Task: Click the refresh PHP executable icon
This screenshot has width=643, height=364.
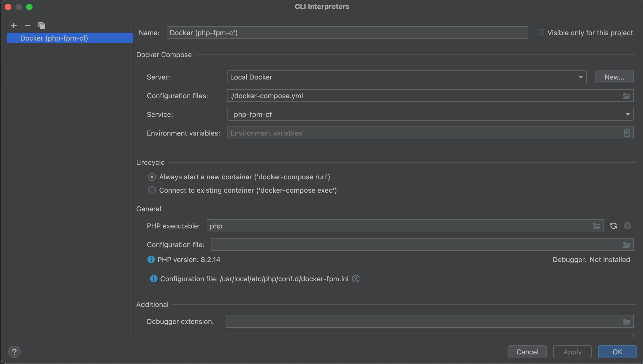Action: tap(613, 225)
